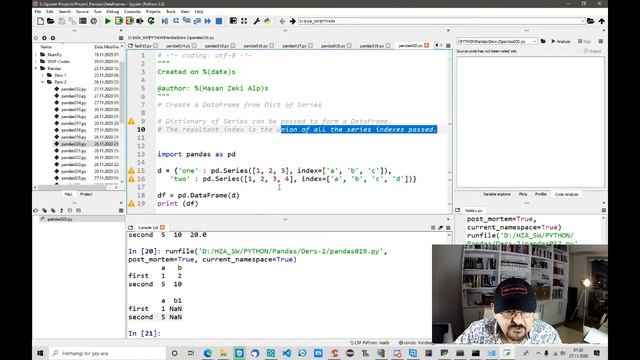This screenshot has height=360, width=640.
Task: Open Microsoft Edge from the taskbar
Action: [x=207, y=353]
